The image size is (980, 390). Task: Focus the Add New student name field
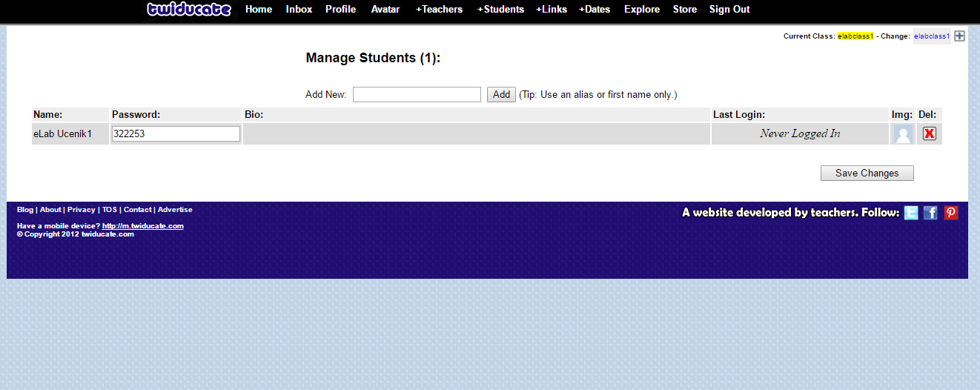(x=417, y=94)
